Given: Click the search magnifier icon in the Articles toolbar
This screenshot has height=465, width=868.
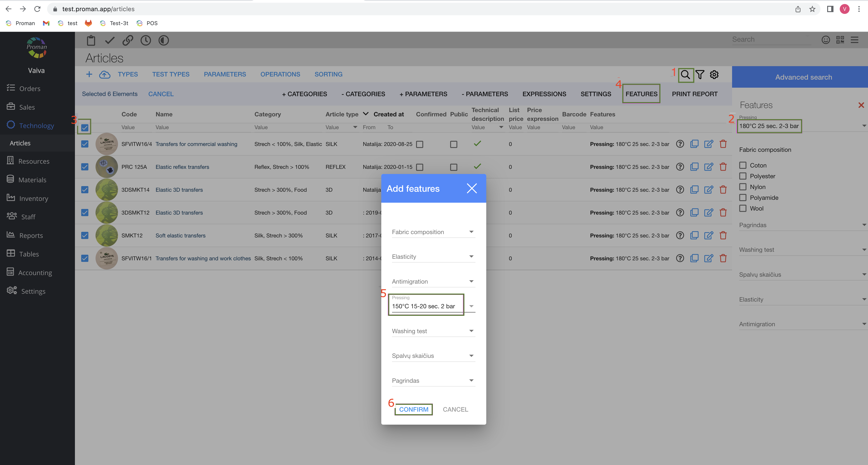Looking at the screenshot, I should point(685,74).
